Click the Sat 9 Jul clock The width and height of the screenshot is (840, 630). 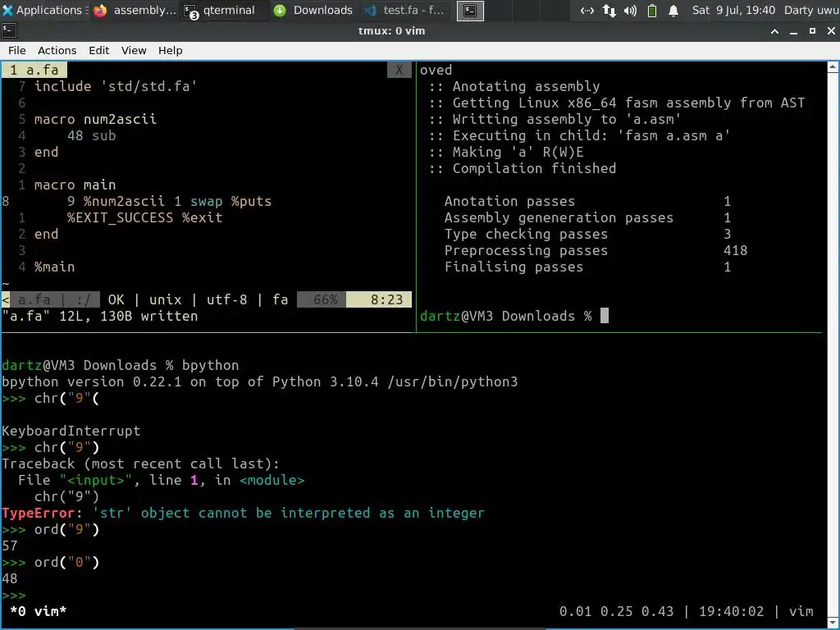pyautogui.click(x=733, y=10)
